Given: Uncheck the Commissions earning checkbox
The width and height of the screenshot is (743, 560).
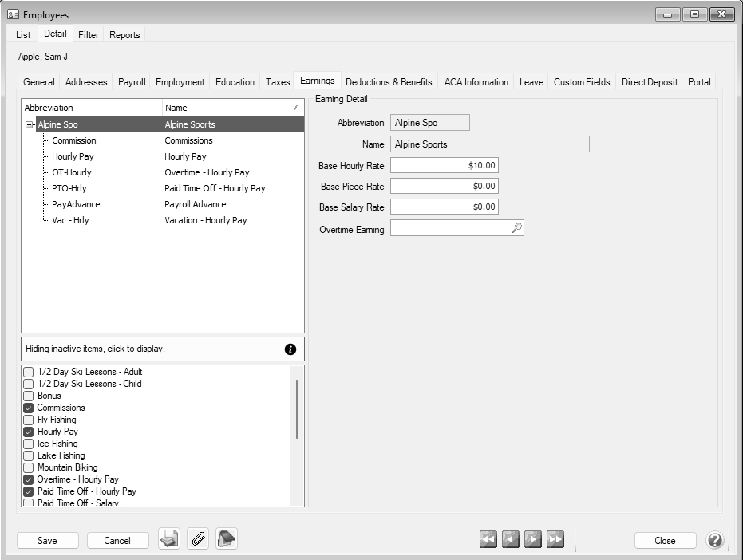Looking at the screenshot, I should [29, 408].
